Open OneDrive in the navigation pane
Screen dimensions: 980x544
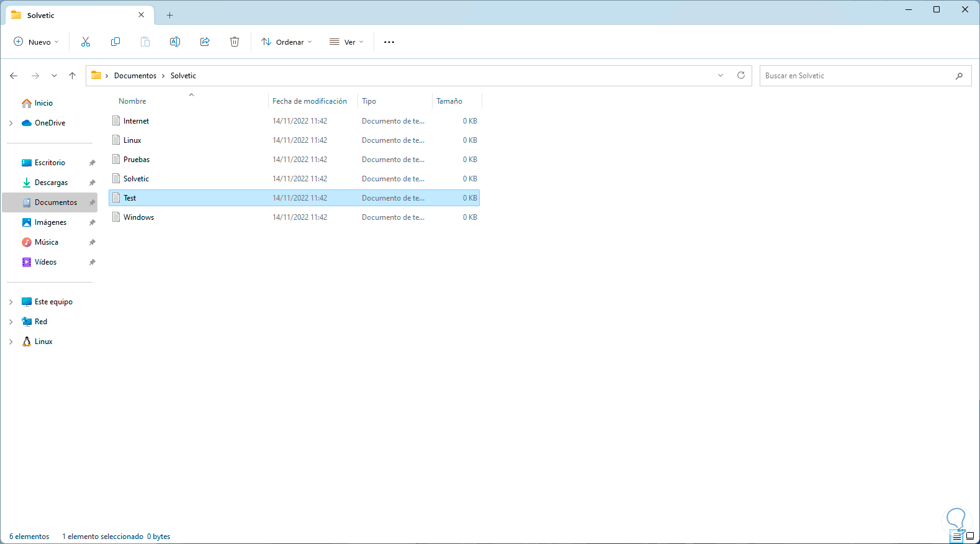tap(50, 123)
